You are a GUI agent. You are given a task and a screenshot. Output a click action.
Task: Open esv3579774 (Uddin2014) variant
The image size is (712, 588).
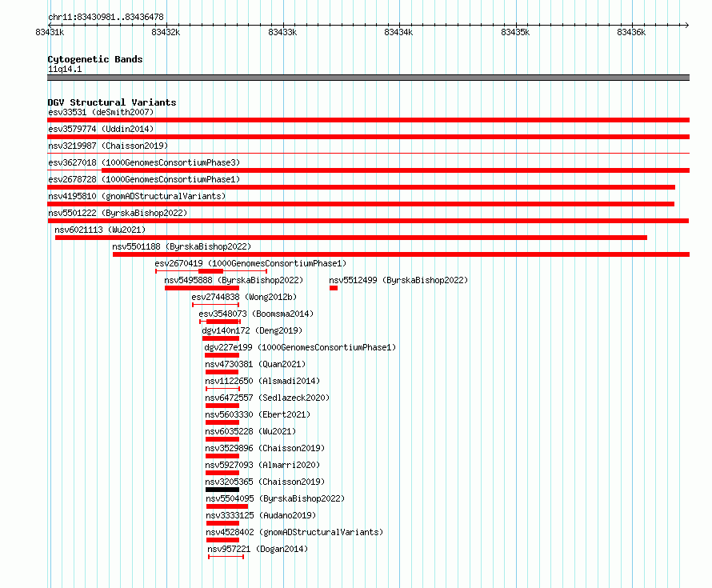101,129
